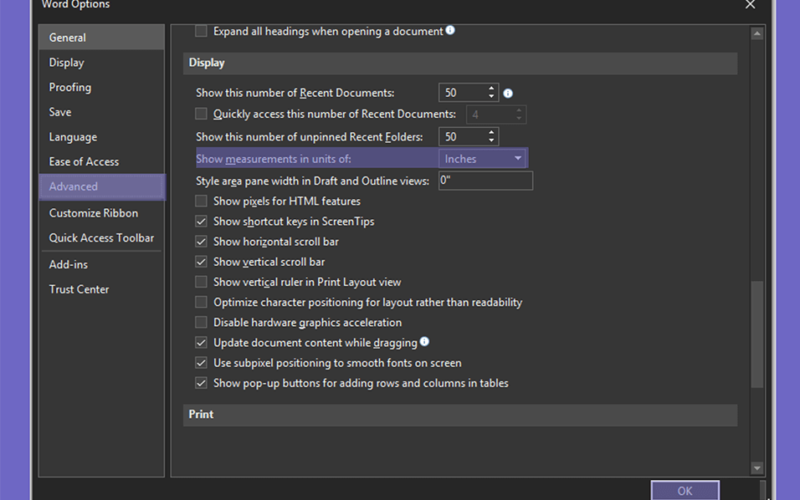800x500 pixels.
Task: Open the Save options category
Action: tap(102, 112)
